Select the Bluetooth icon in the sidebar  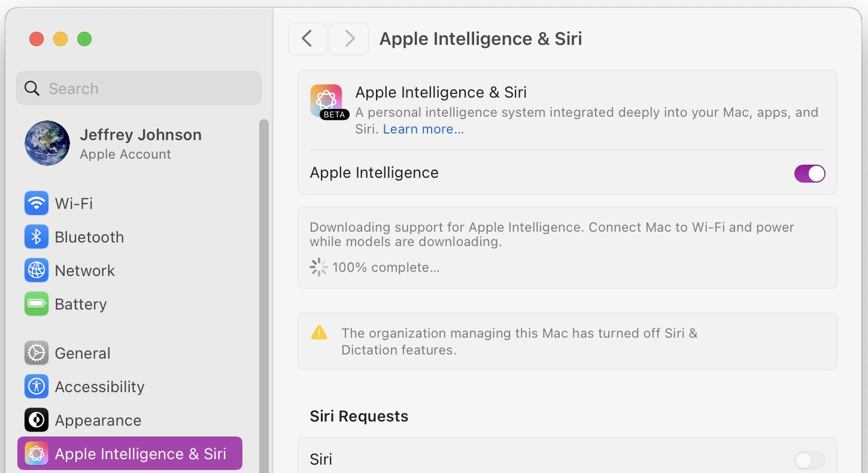37,237
